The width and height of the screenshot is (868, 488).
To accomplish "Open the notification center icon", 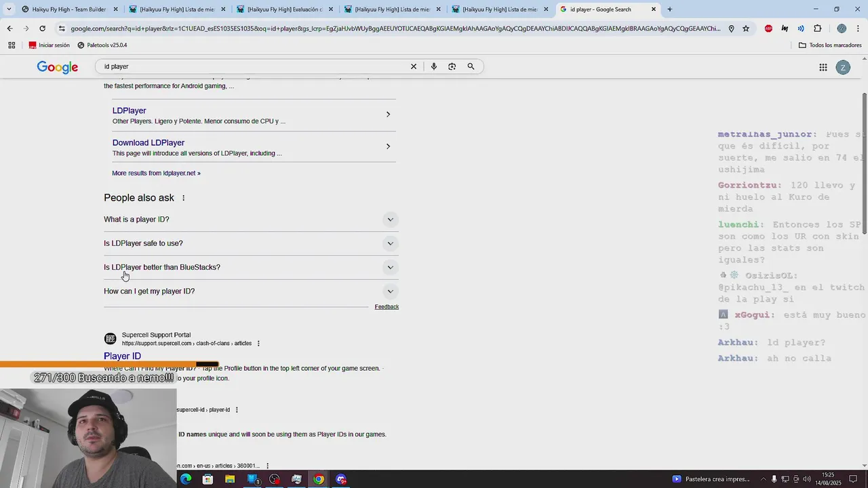I will pyautogui.click(x=853, y=479).
